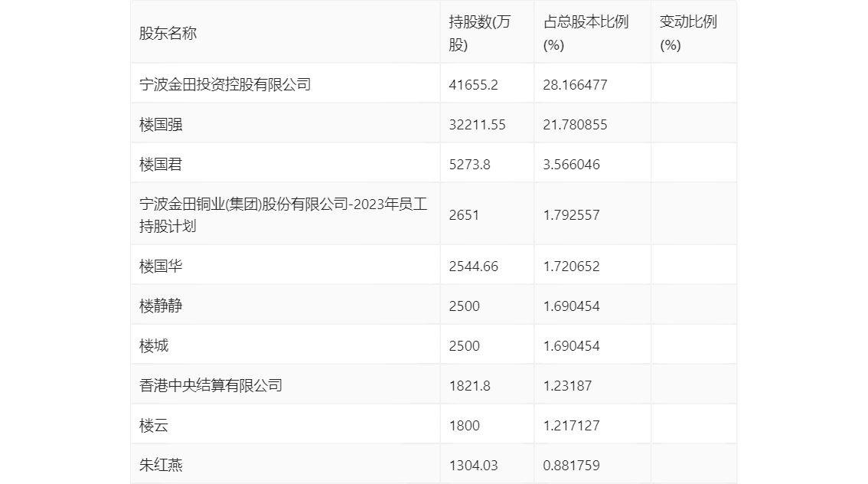Select the value 1304.03

(x=473, y=465)
